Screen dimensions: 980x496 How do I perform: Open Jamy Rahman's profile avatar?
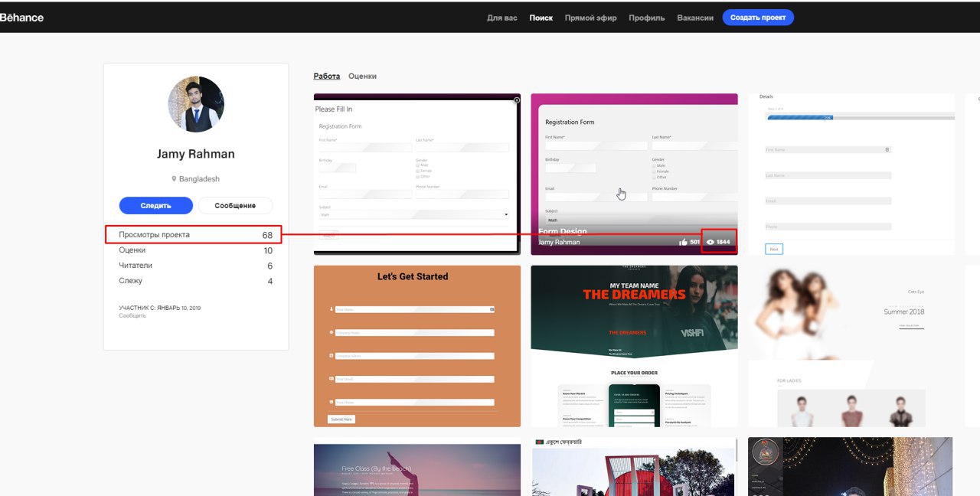tap(196, 105)
